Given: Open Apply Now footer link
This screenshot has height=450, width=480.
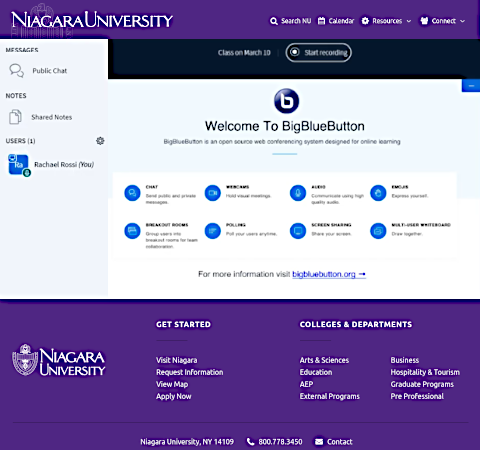Looking at the screenshot, I should tap(174, 396).
